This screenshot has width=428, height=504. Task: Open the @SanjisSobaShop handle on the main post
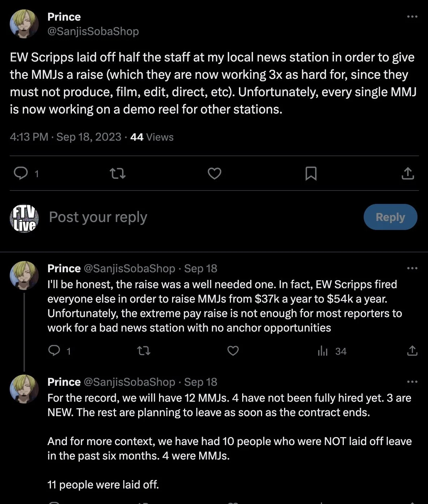pyautogui.click(x=93, y=31)
